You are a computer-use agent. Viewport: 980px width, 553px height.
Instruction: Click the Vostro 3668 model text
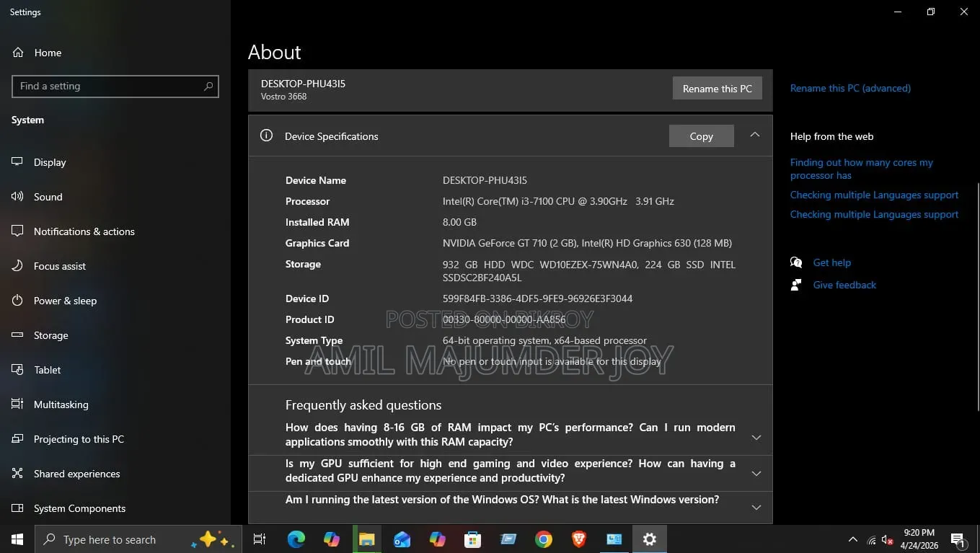pyautogui.click(x=283, y=97)
